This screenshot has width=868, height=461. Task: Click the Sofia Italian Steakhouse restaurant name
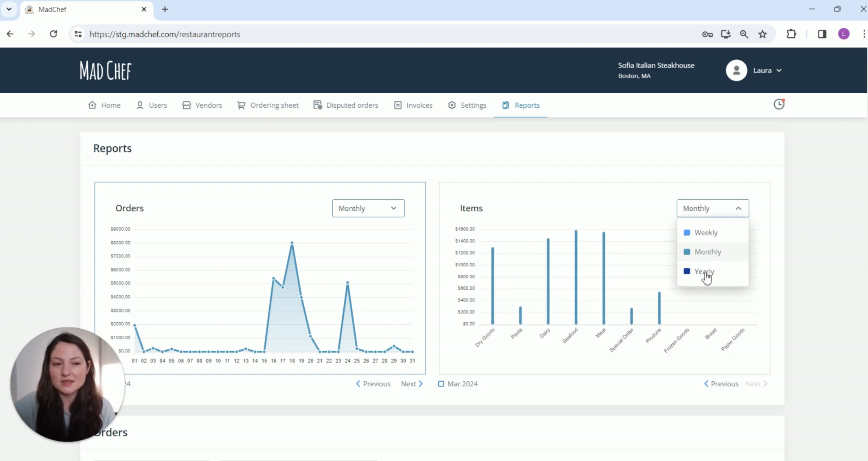[656, 65]
